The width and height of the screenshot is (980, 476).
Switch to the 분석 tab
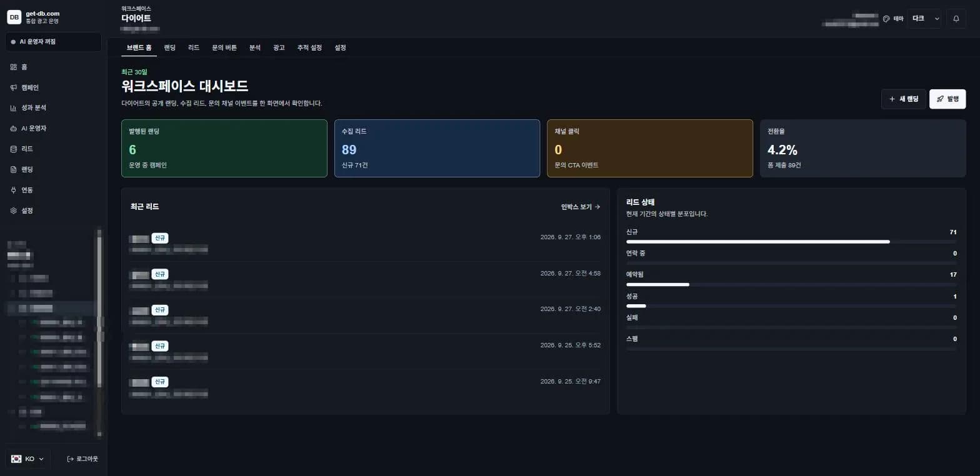(x=255, y=47)
